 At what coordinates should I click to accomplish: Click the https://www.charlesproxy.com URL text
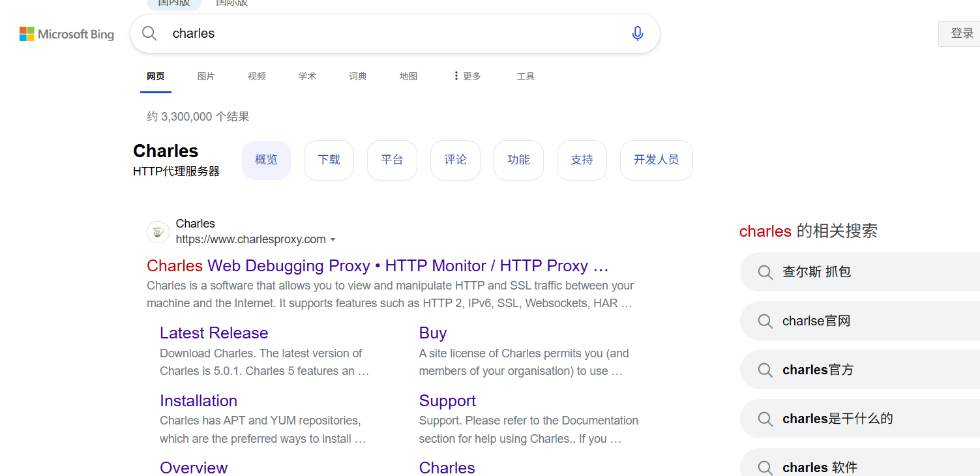click(x=251, y=239)
